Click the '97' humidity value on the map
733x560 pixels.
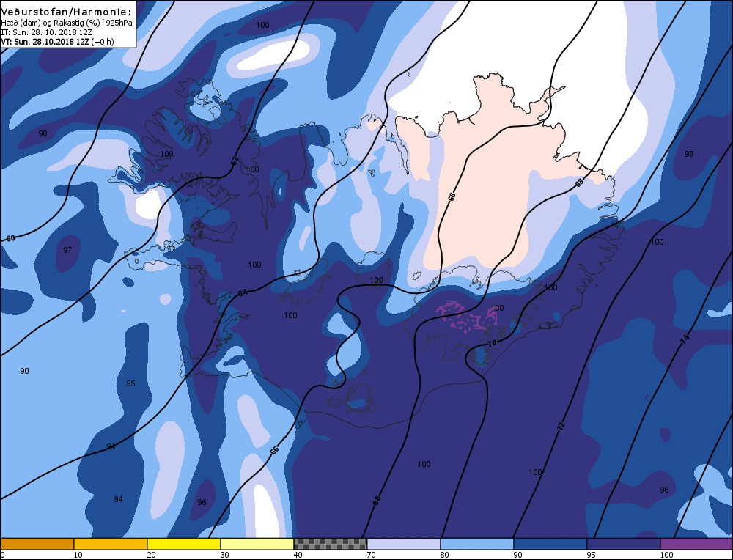[67, 250]
